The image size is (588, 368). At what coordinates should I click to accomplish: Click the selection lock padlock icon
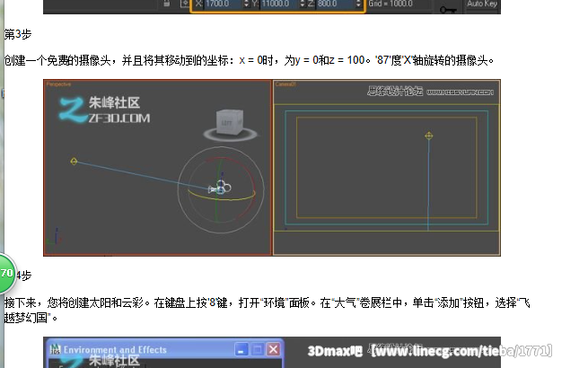click(167, 4)
